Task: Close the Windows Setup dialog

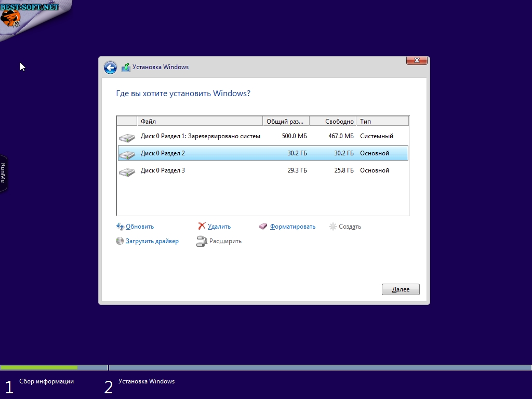Action: pyautogui.click(x=416, y=61)
